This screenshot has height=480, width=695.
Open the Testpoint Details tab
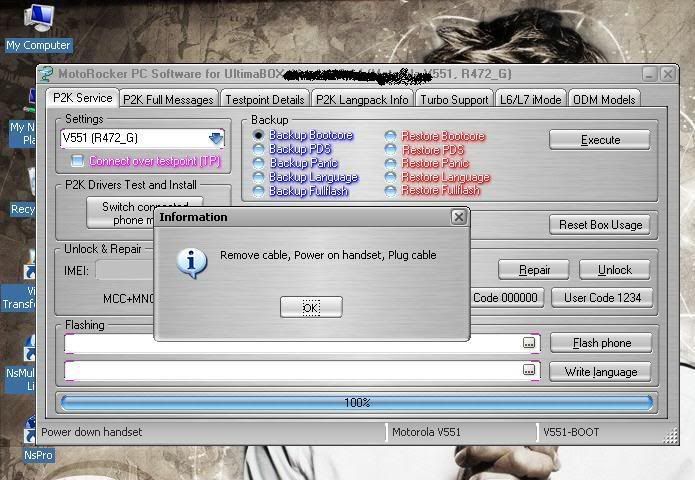[x=265, y=100]
